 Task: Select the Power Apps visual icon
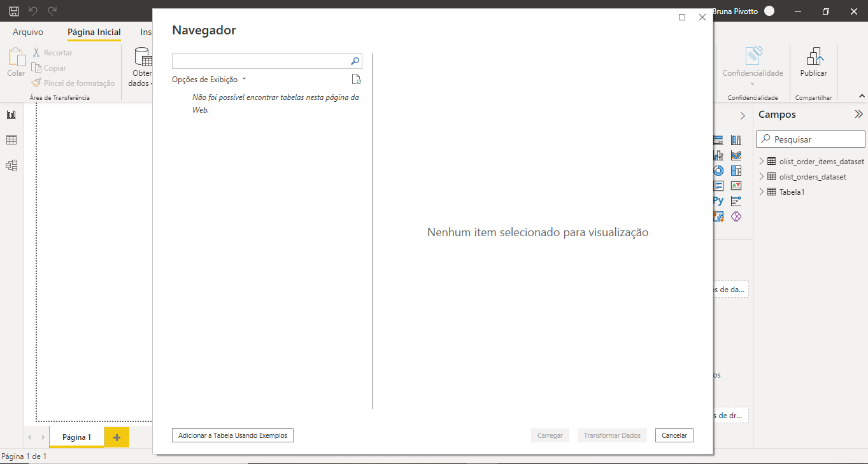[736, 216]
